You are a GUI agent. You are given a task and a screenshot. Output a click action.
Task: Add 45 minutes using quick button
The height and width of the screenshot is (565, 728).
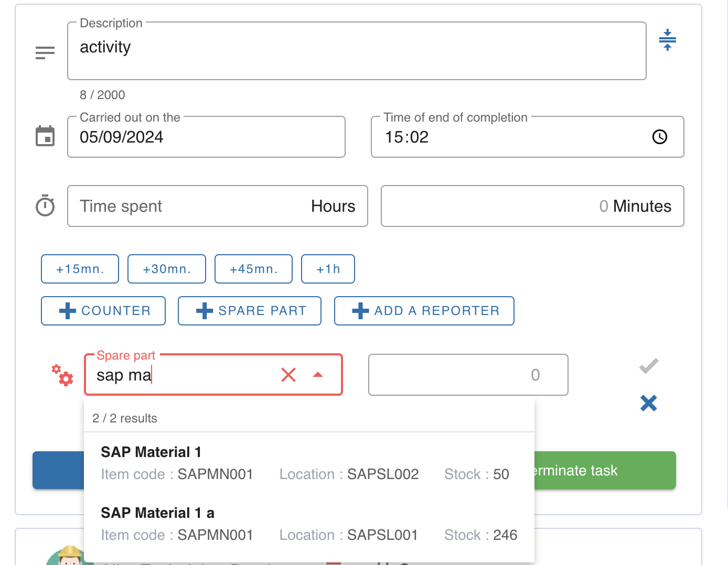click(x=253, y=269)
